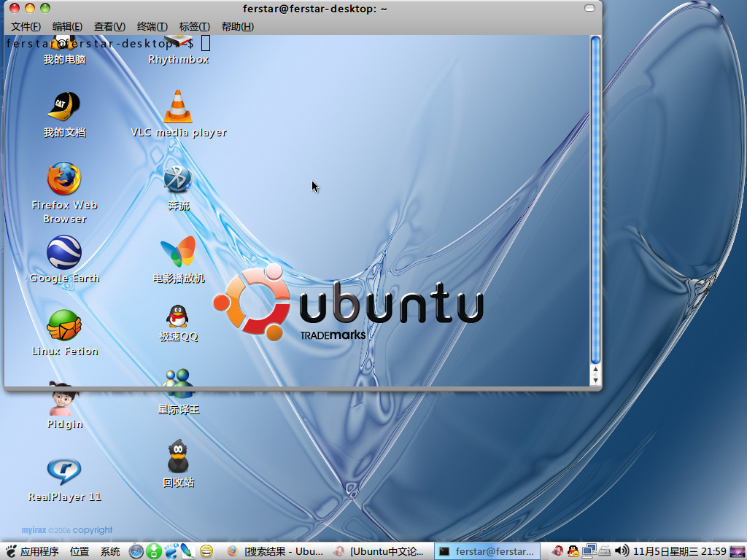Image resolution: width=747 pixels, height=560 pixels.
Task: Select the 星际译王 desktop shortcut label
Action: click(179, 410)
